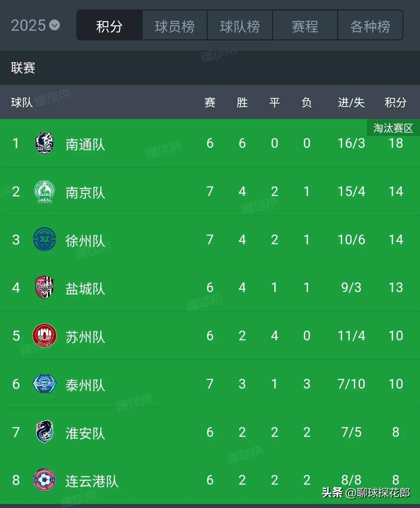Viewport: 420px width, 508px height.
Task: Open the 赛程 tab
Action: coord(305,26)
